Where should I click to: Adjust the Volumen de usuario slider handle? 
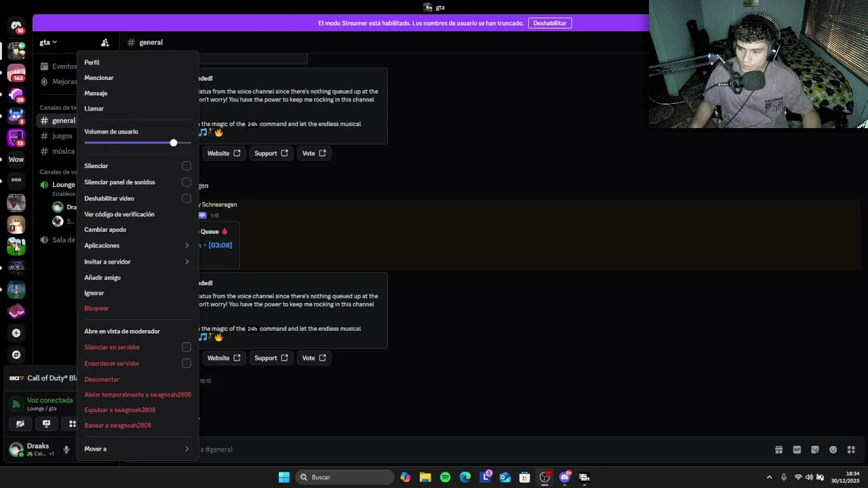pyautogui.click(x=174, y=143)
